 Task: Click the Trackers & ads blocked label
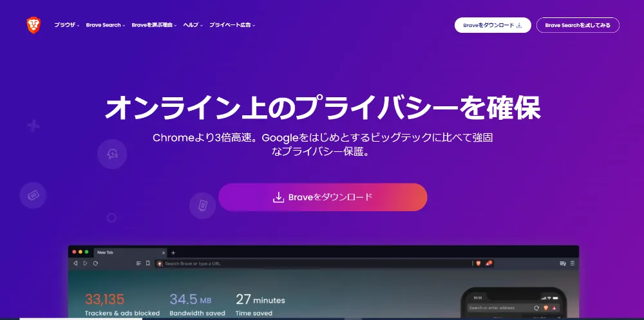pyautogui.click(x=122, y=314)
